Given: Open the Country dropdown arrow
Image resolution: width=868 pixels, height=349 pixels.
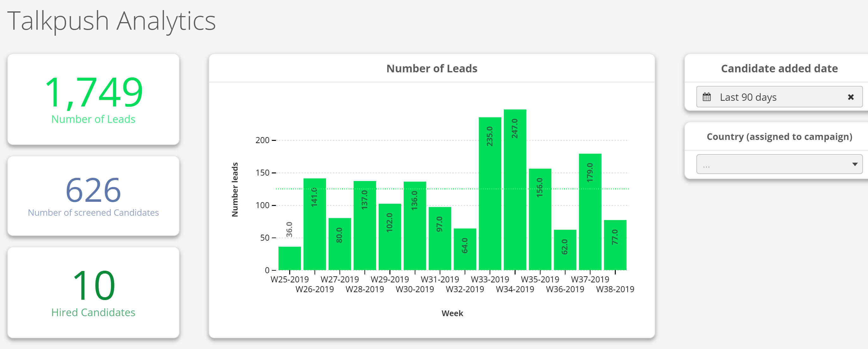Looking at the screenshot, I should 854,164.
